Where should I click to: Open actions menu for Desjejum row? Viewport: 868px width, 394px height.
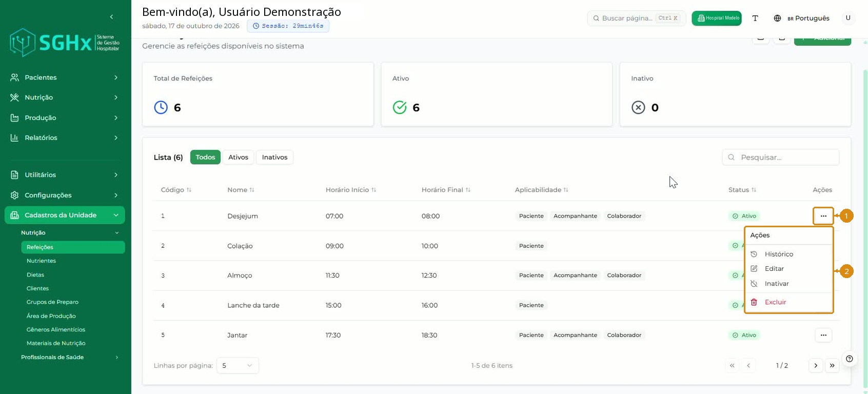823,216
